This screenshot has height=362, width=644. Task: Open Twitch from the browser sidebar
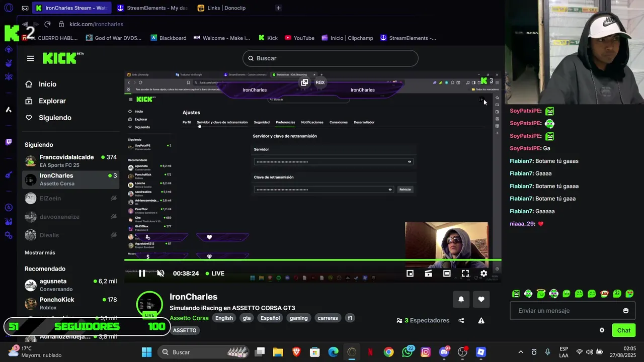[x=9, y=142]
